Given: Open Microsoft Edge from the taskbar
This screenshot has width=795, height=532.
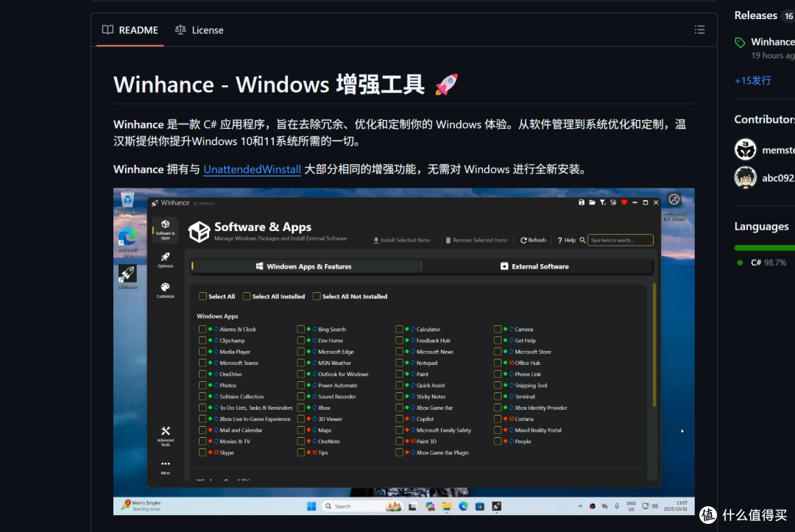Looking at the screenshot, I should click(x=464, y=506).
